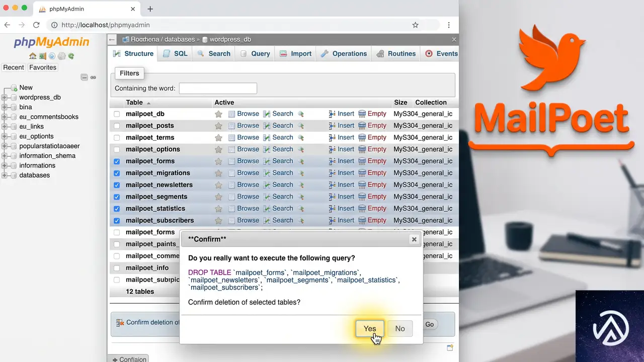The width and height of the screenshot is (644, 362).
Task: Open the Routines tab
Action: coord(395,54)
